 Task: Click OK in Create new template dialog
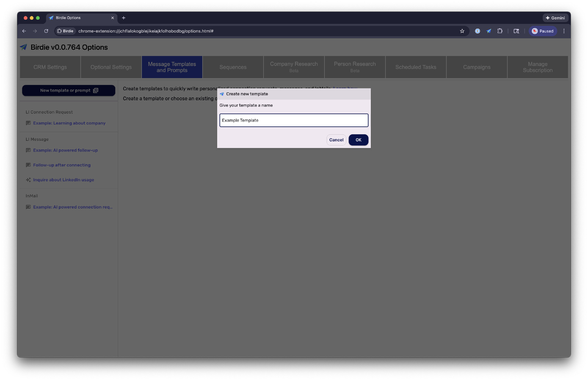pos(358,140)
